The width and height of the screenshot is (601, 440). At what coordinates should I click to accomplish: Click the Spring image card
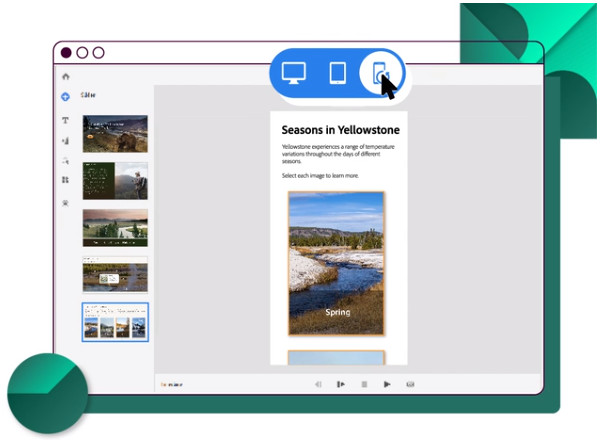(x=336, y=264)
